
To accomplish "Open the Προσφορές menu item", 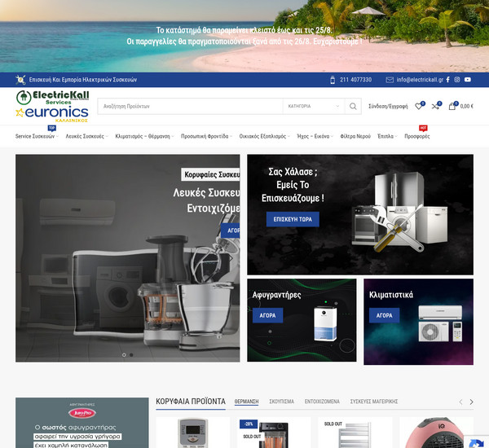I will [417, 136].
